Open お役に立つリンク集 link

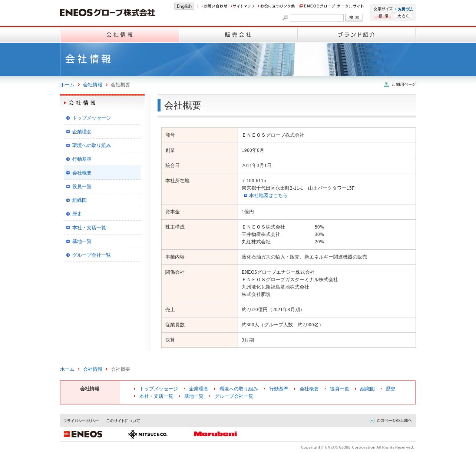click(277, 6)
